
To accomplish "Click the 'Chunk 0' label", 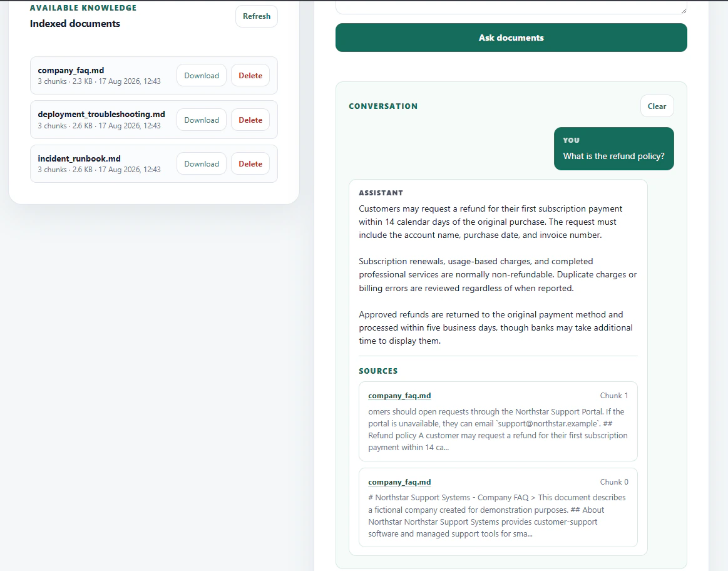I will [614, 482].
